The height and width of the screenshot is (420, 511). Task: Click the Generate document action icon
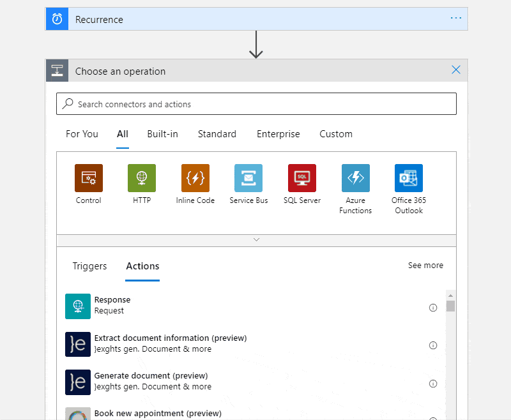pos(78,382)
